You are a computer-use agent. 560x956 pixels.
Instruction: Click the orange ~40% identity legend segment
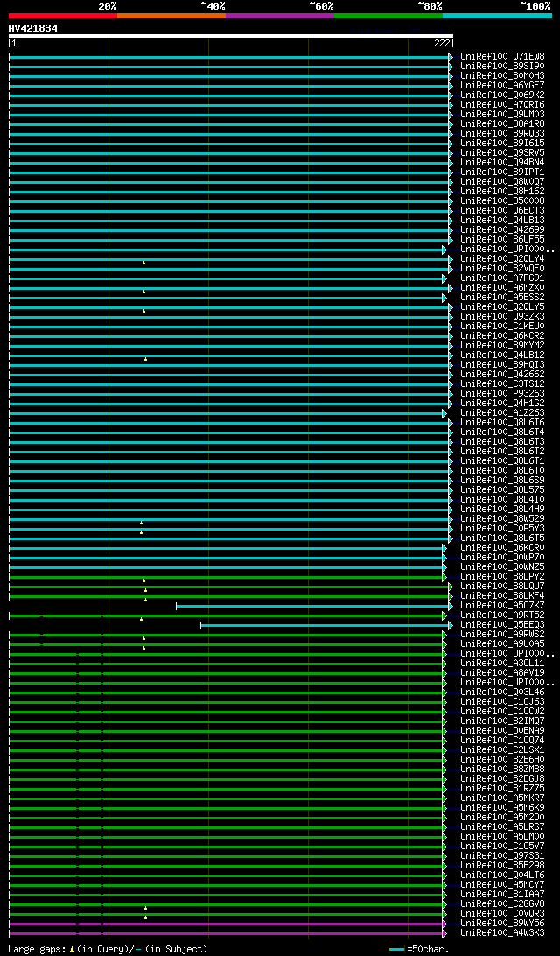(171, 15)
